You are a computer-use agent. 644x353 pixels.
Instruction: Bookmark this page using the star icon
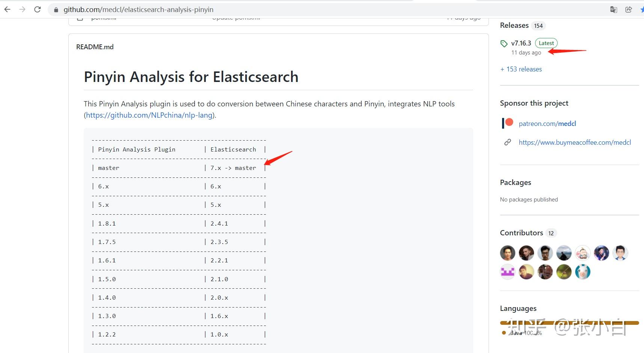[x=642, y=9]
